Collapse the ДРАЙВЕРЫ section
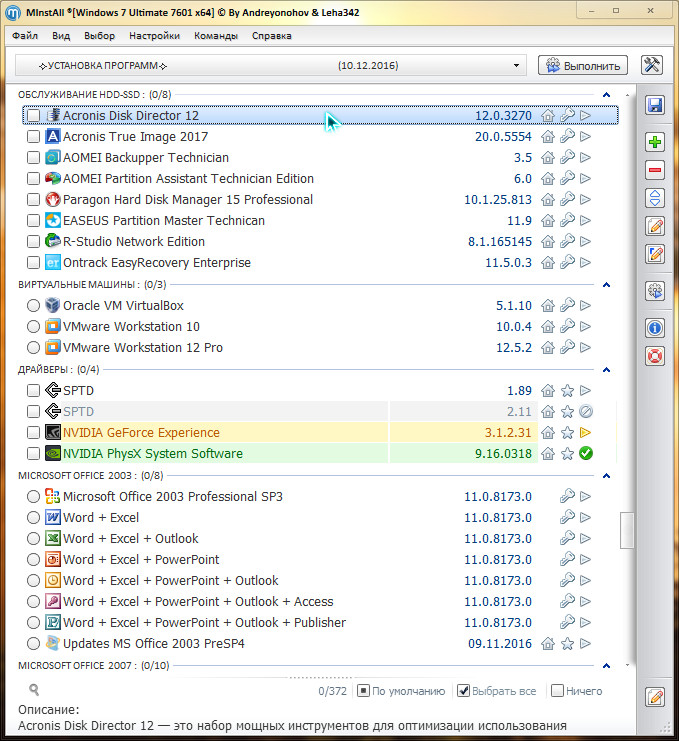 (607, 370)
